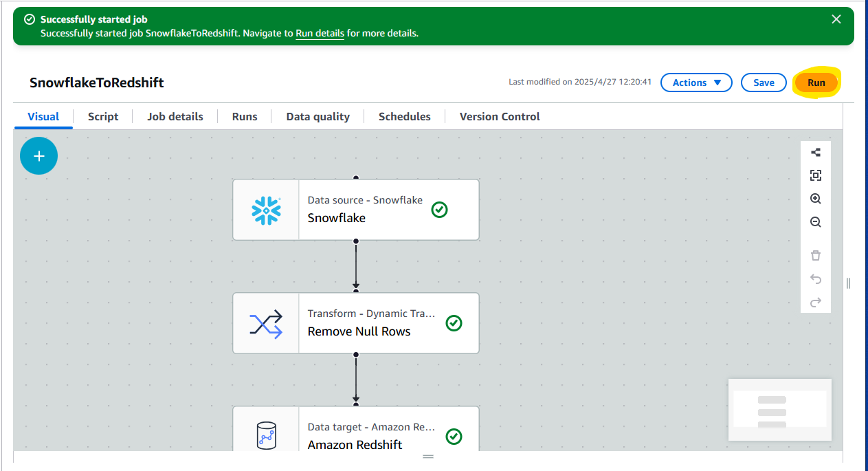Click the auto-layout graph icon

tap(816, 153)
